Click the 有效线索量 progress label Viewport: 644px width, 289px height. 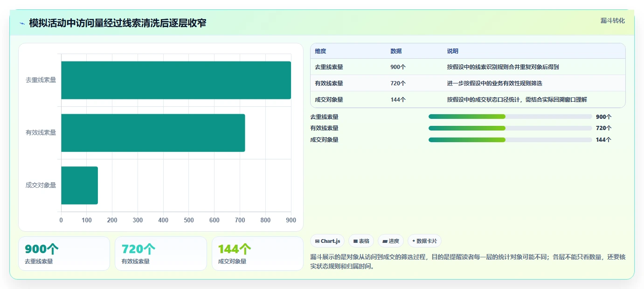324,128
